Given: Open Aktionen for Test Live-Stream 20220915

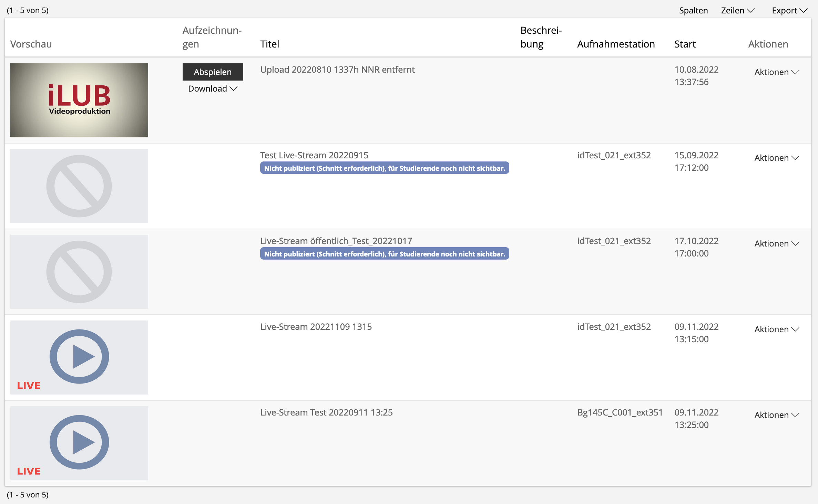Looking at the screenshot, I should tap(776, 158).
